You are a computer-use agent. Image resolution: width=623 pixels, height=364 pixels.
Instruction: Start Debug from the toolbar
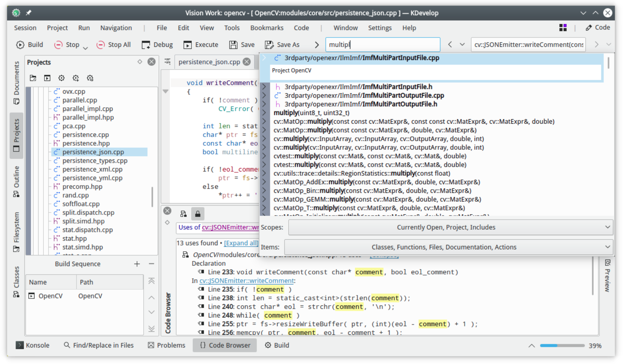(x=157, y=45)
